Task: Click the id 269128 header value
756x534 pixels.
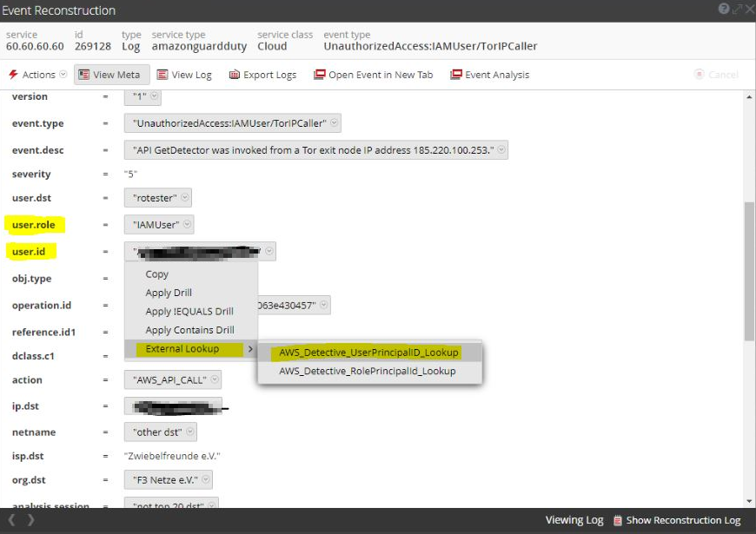Action: click(x=93, y=46)
